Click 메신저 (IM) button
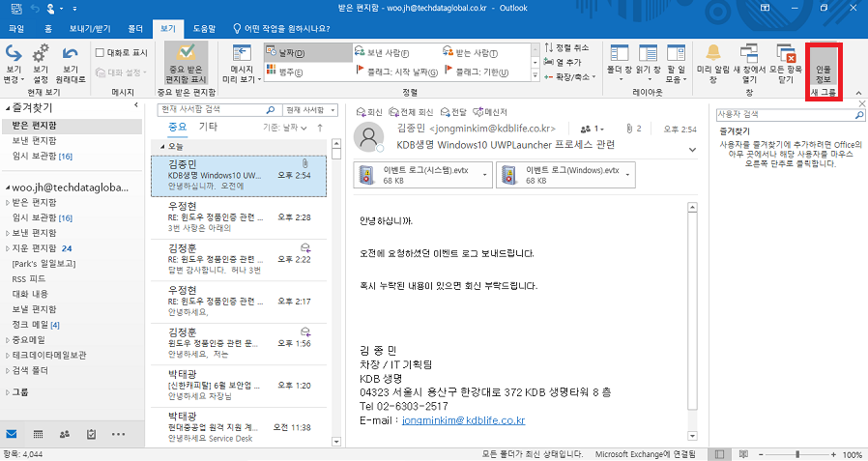This screenshot has height=461, width=868. tap(490, 112)
